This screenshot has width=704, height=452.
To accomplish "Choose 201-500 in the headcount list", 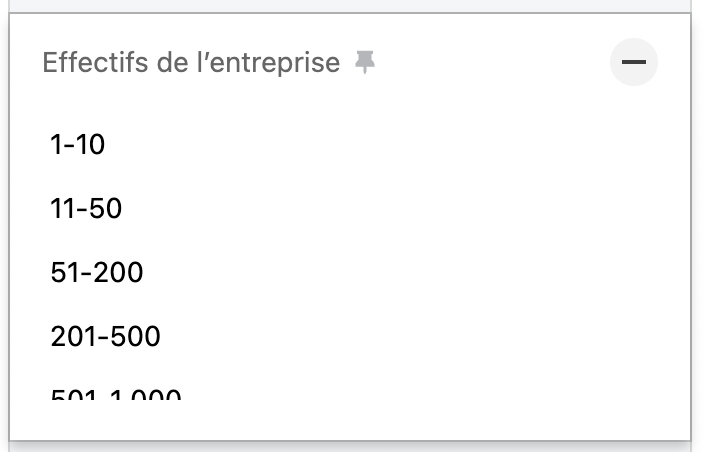I will tap(105, 336).
